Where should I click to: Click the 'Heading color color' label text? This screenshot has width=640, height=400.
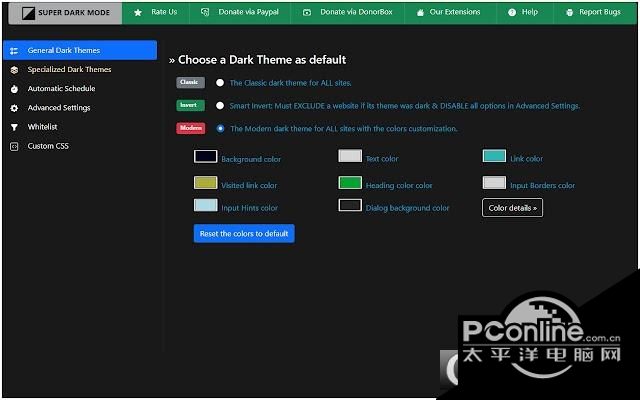pos(399,186)
